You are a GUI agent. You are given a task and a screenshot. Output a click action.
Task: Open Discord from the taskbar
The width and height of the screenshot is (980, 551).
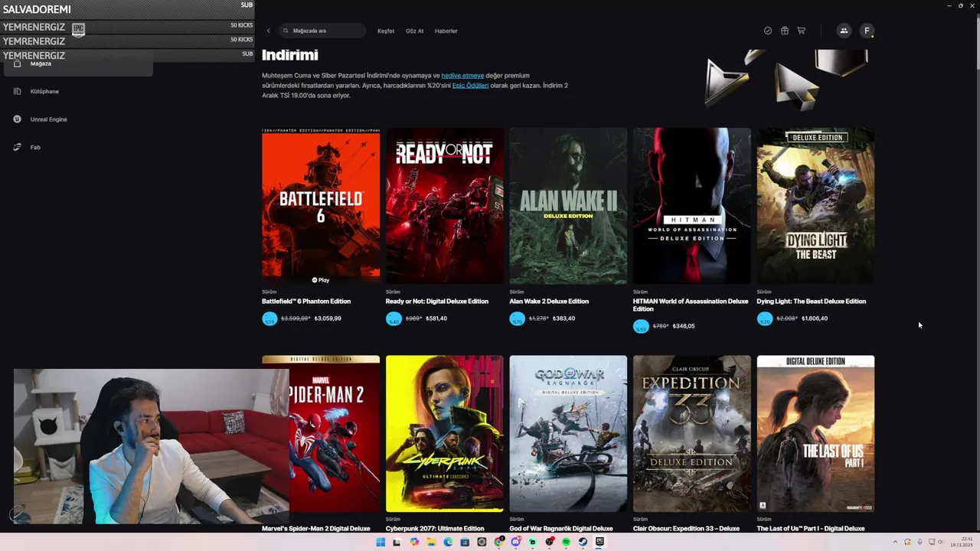coord(515,542)
